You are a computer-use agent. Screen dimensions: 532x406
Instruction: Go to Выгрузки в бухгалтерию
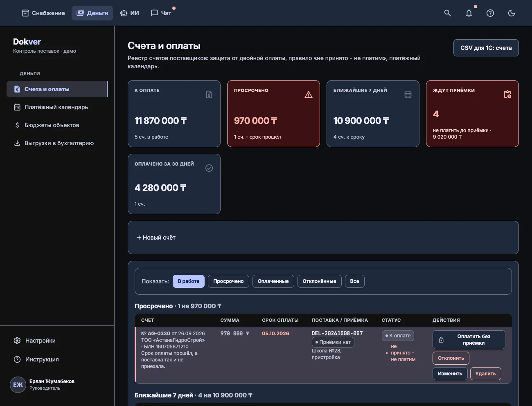[x=57, y=143]
